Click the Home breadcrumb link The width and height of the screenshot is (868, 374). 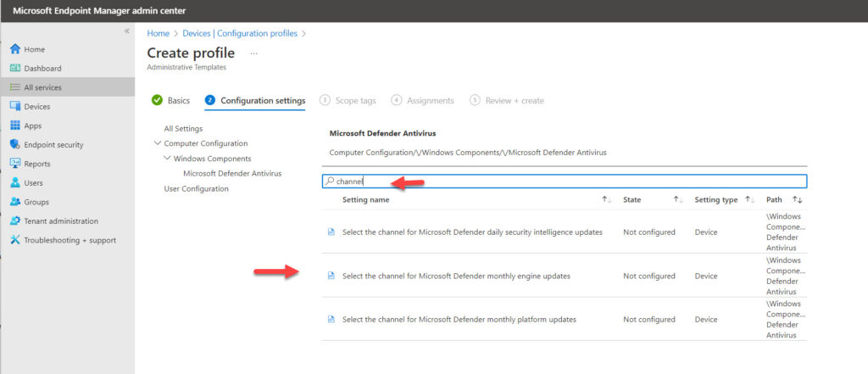tap(159, 33)
